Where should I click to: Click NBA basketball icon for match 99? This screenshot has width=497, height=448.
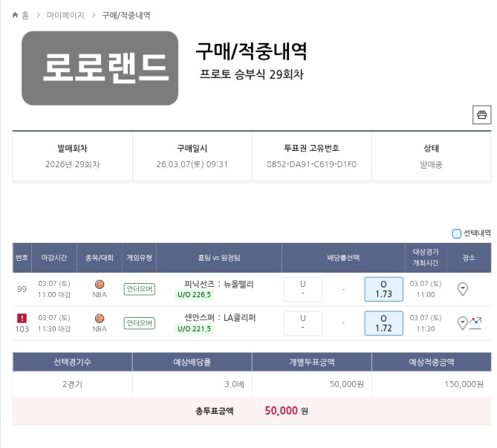click(100, 284)
